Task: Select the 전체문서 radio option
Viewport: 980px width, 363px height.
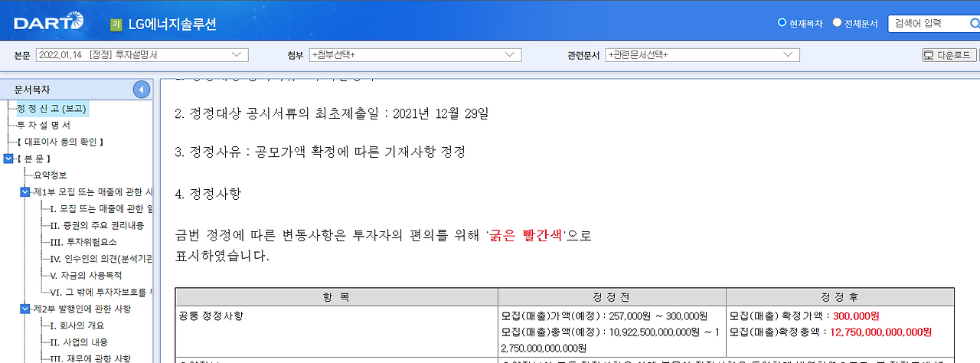Action: click(x=837, y=23)
